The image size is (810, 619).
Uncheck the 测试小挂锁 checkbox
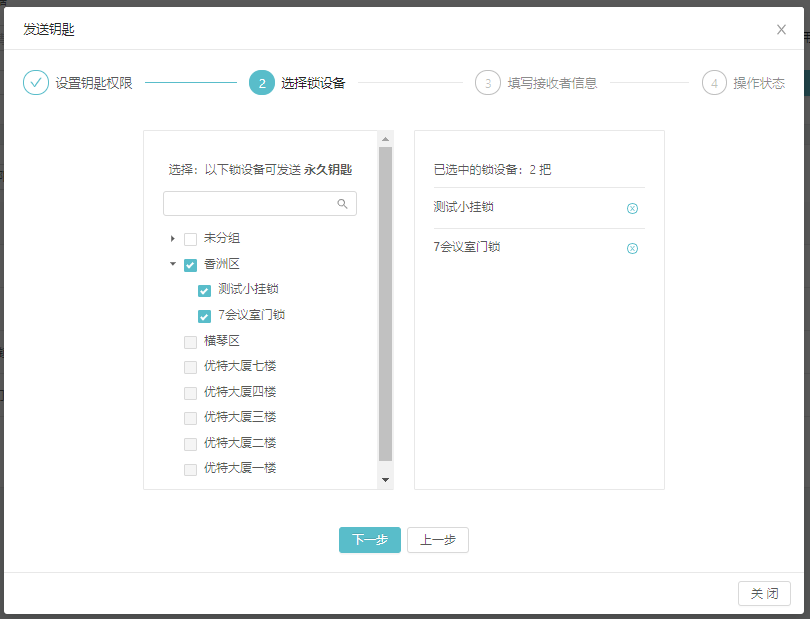[x=204, y=290]
